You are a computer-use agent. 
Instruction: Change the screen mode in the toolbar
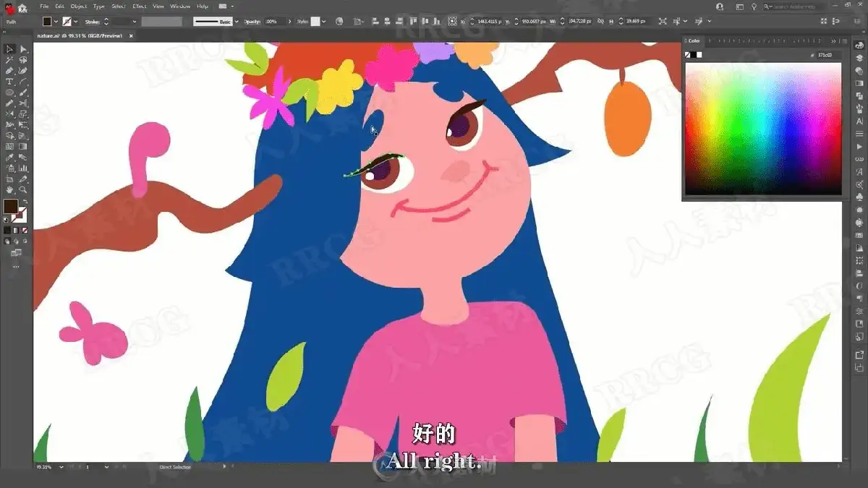pyautogui.click(x=15, y=253)
